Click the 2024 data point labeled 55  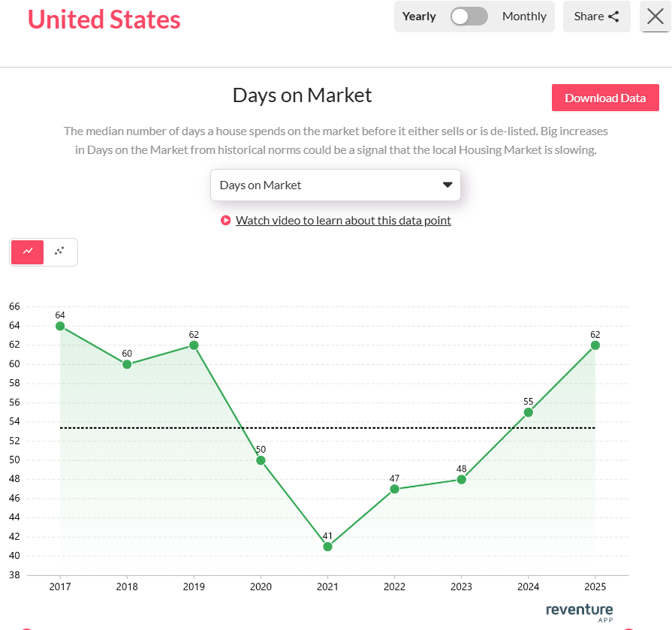529,412
